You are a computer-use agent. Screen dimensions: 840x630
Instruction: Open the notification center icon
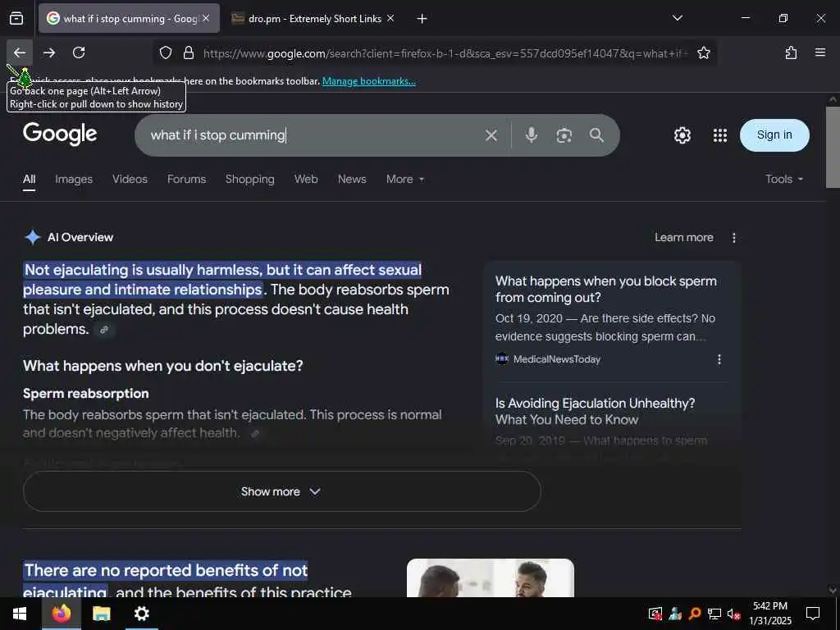point(813,614)
